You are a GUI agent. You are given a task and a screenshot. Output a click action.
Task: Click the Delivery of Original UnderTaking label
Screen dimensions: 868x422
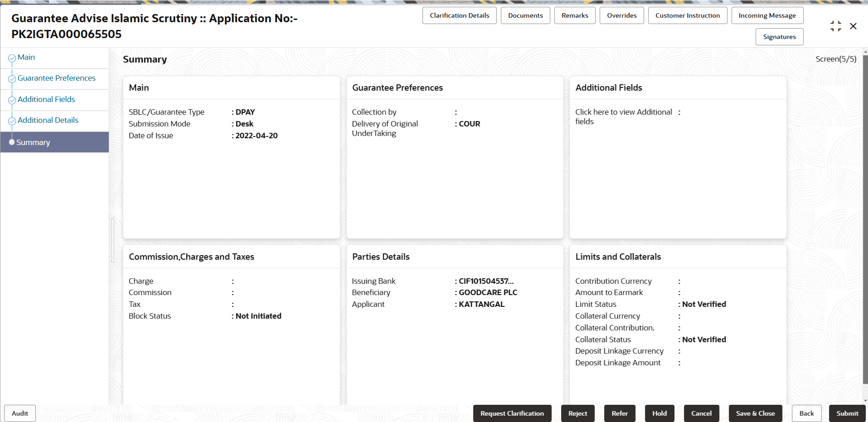click(x=385, y=129)
